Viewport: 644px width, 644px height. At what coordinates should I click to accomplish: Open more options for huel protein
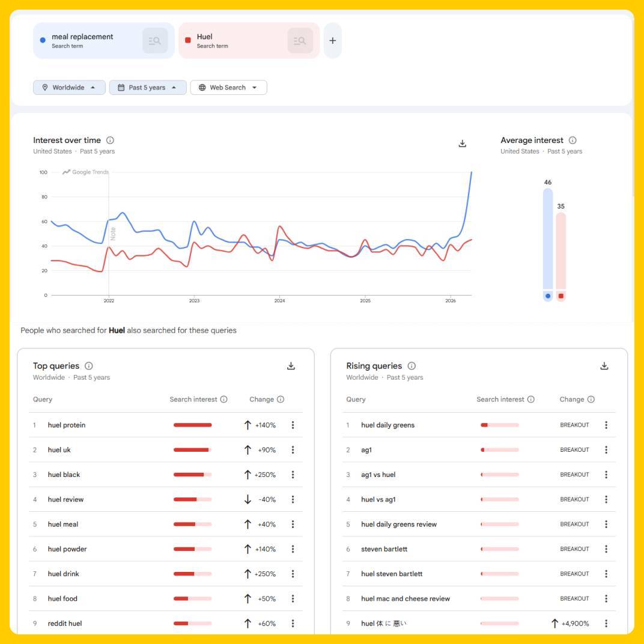(293, 425)
